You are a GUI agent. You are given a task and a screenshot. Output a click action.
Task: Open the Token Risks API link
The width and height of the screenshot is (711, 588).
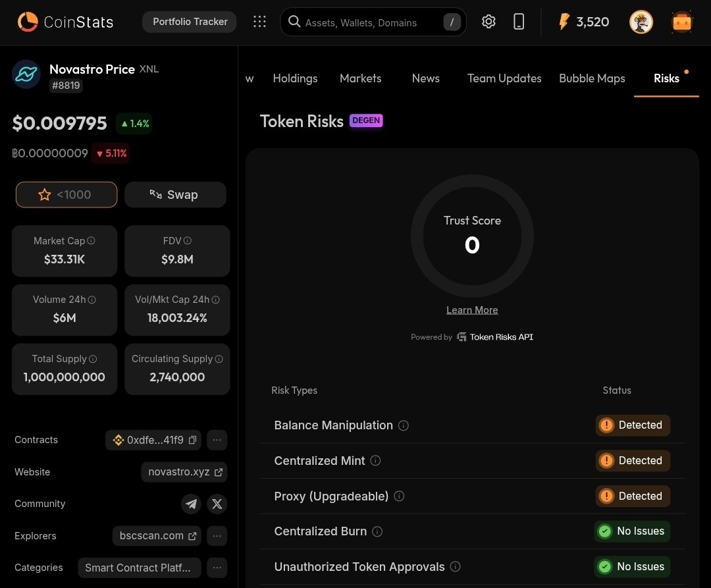495,337
